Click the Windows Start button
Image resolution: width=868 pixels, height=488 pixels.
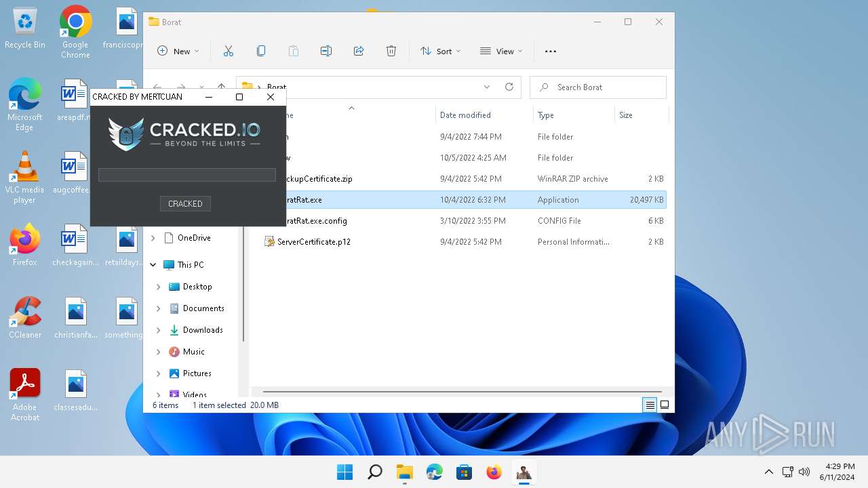(x=345, y=472)
